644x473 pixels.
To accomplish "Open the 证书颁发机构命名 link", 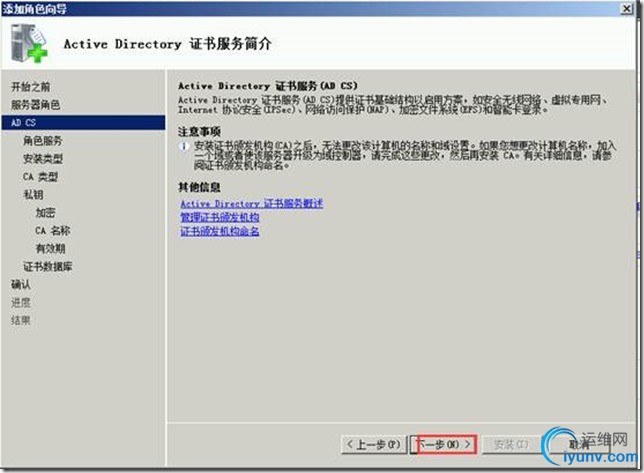I will pyautogui.click(x=220, y=231).
